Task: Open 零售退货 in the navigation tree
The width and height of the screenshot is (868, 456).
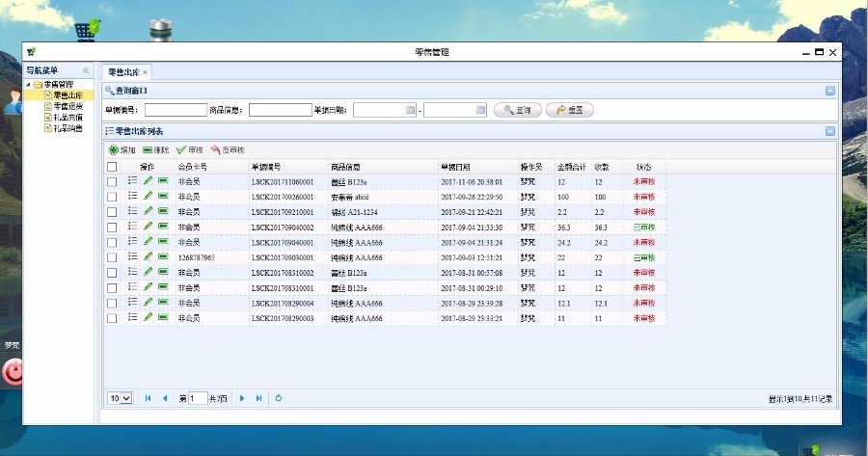Action: pos(68,106)
